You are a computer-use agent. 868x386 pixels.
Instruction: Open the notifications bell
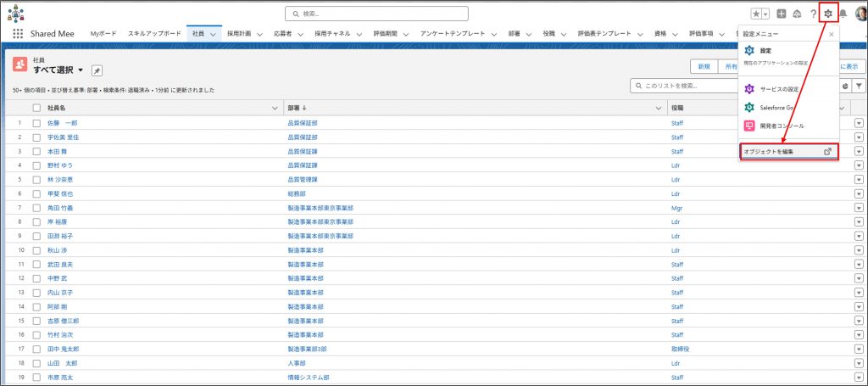click(843, 14)
